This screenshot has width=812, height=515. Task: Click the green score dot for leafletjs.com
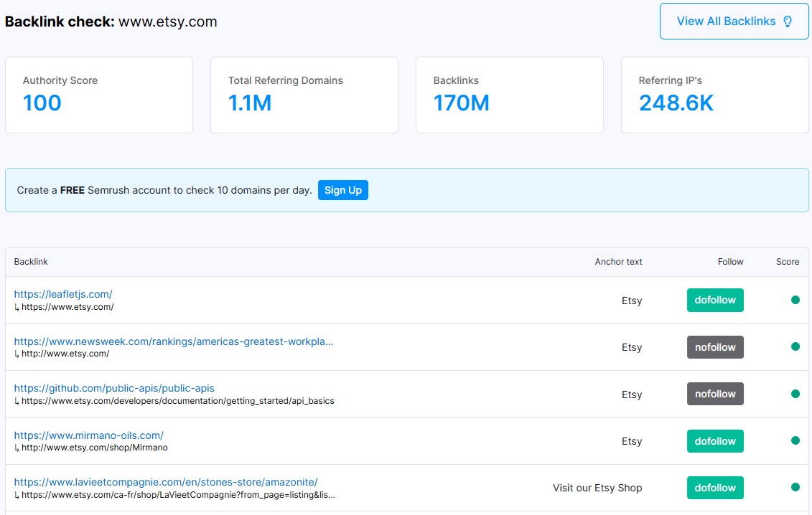tap(795, 300)
